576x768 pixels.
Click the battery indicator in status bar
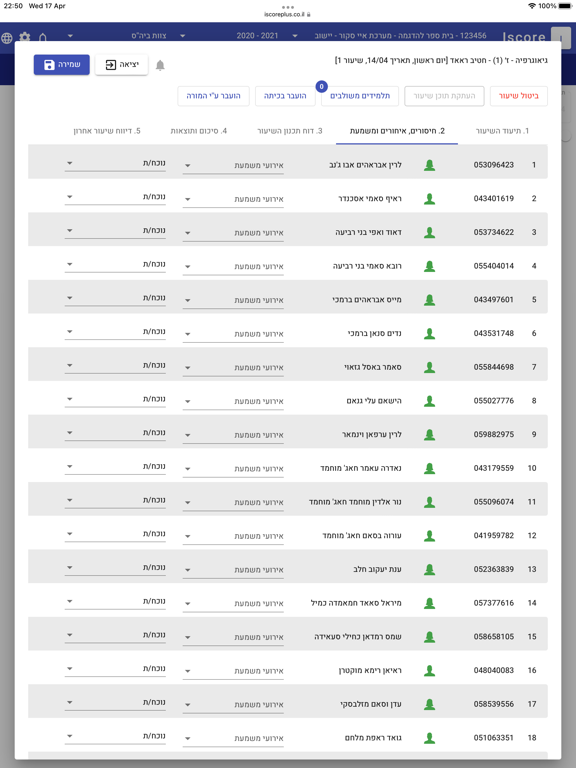point(565,6)
